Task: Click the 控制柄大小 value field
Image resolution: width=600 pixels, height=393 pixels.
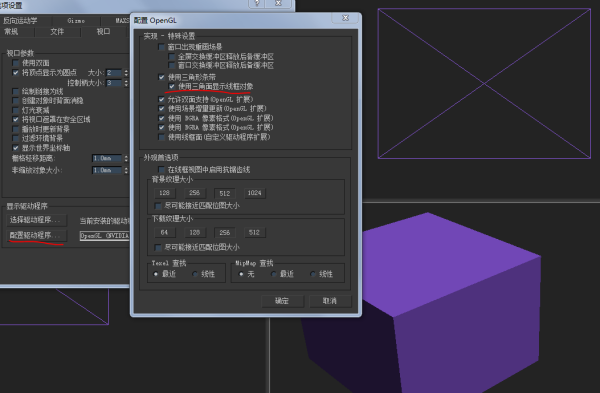Action: tap(114, 83)
